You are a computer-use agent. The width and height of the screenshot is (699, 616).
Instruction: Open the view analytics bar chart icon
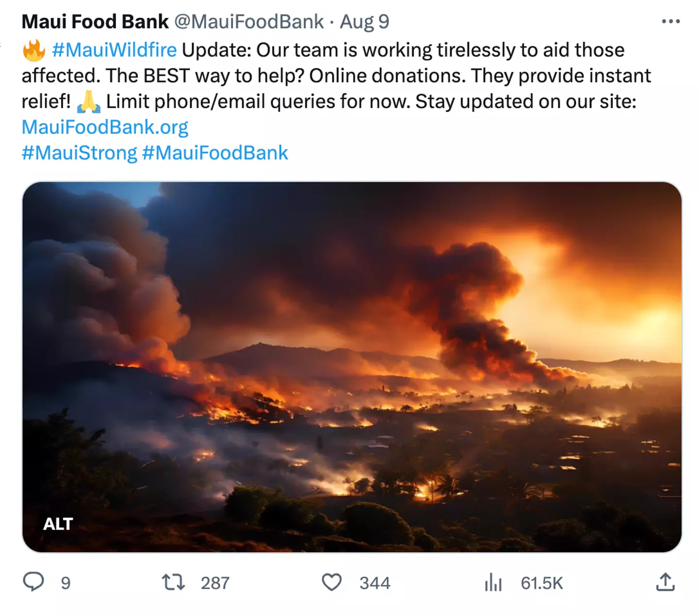(x=493, y=582)
